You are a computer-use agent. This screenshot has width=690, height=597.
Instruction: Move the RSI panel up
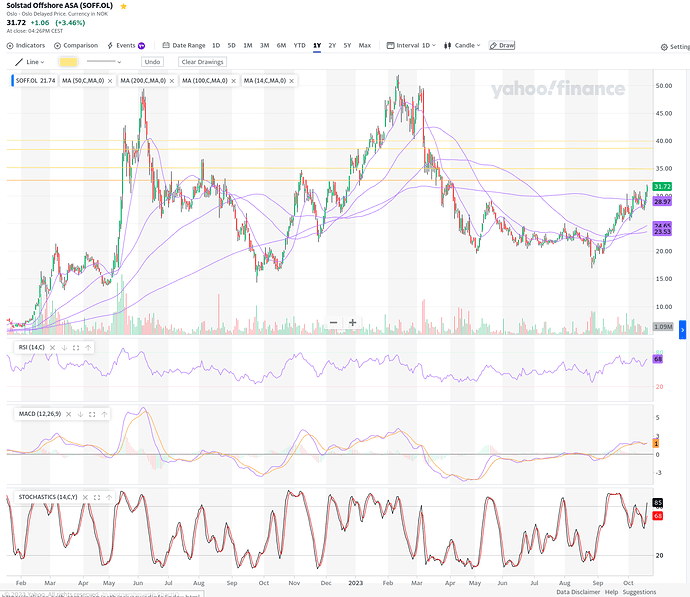[x=88, y=348]
